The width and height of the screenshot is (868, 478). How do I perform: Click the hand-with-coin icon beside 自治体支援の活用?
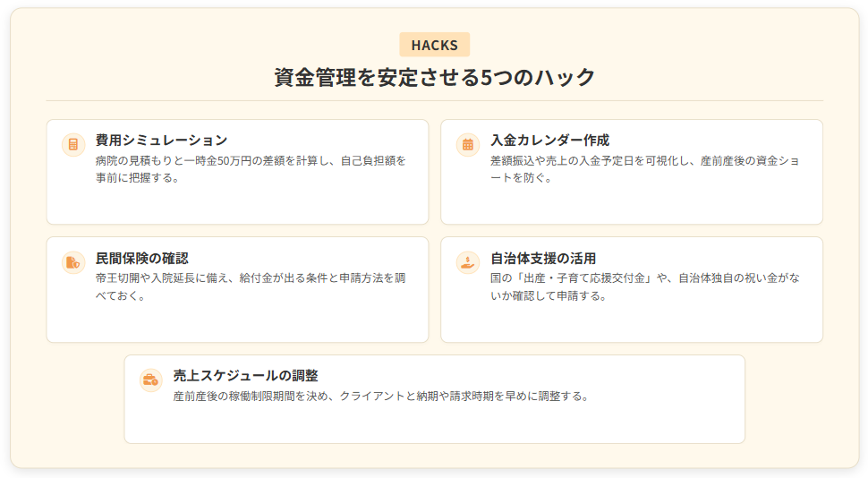click(467, 262)
